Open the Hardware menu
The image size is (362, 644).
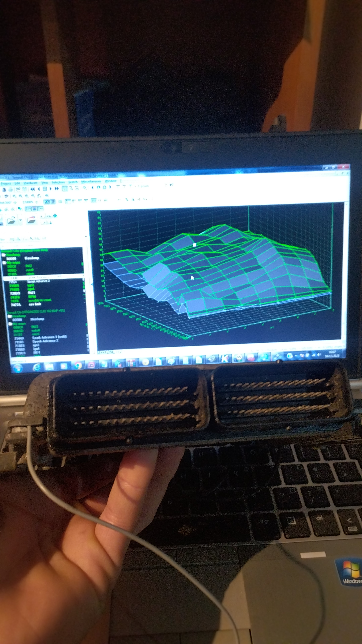(x=31, y=183)
